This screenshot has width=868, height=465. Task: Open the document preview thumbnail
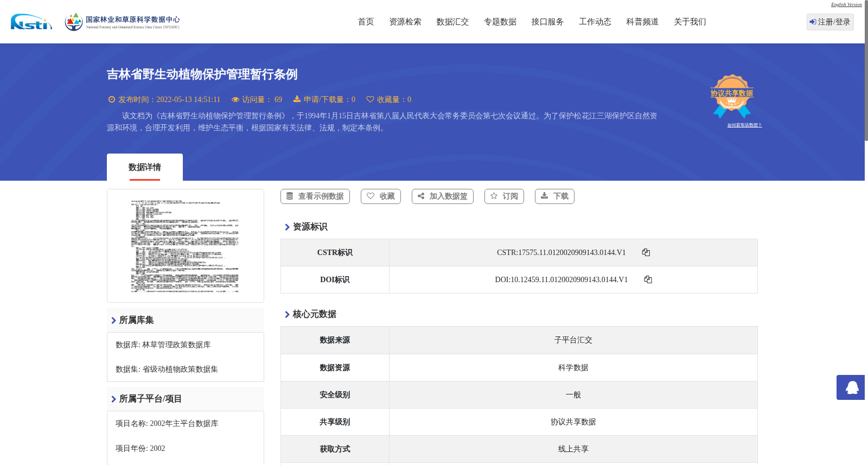pos(186,246)
